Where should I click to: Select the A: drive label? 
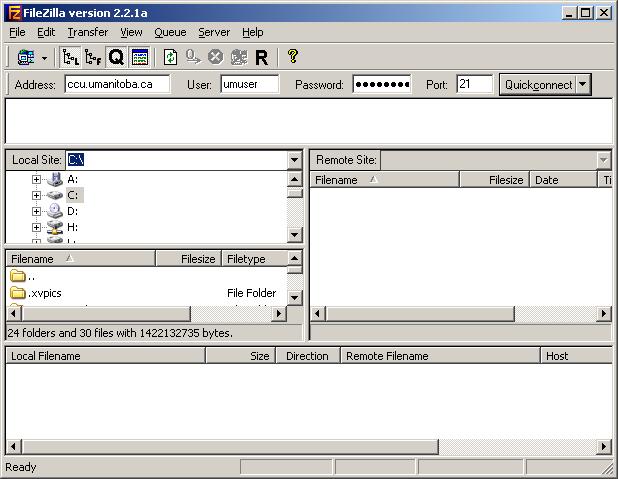[x=73, y=179]
